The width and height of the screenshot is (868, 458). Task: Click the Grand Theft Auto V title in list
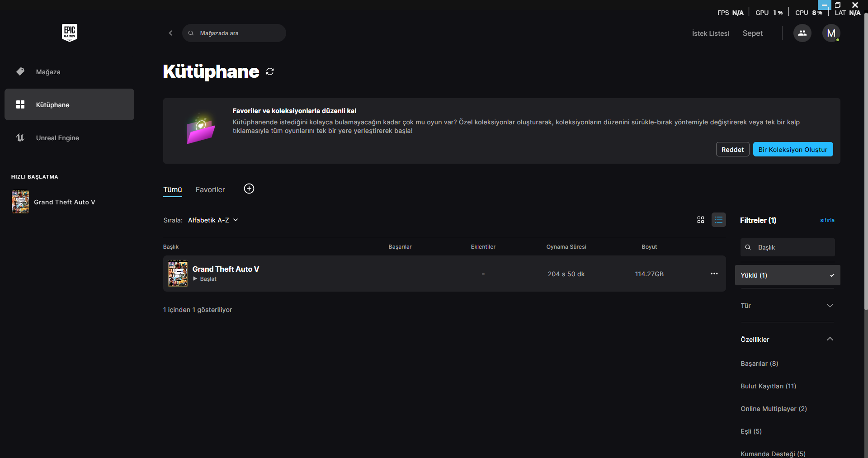[x=226, y=269]
